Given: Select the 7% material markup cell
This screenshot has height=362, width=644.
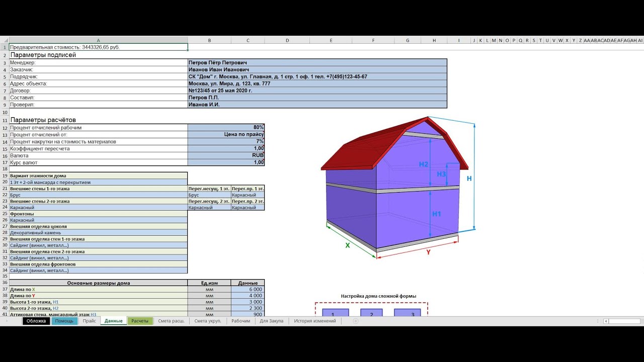Looking at the screenshot, I should 226,142.
